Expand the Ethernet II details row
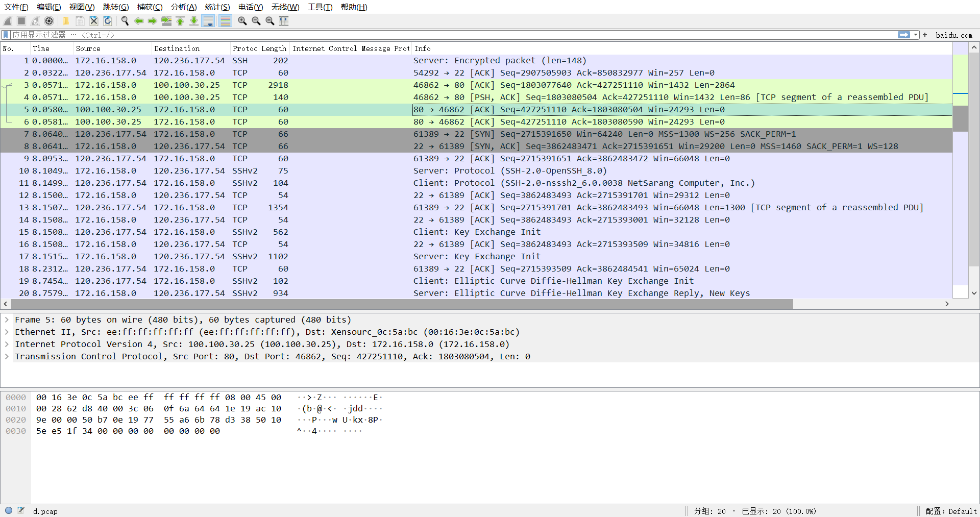The image size is (980, 517). click(x=7, y=332)
